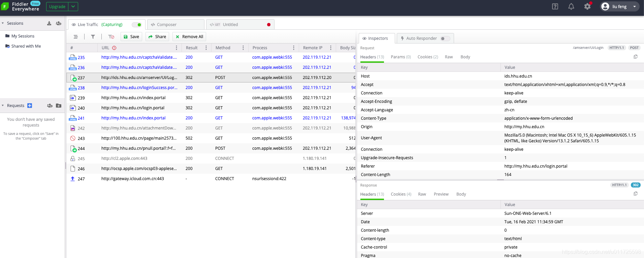Select the gateway.icloud.com.cn:443 URL

pyautogui.click(x=133, y=179)
